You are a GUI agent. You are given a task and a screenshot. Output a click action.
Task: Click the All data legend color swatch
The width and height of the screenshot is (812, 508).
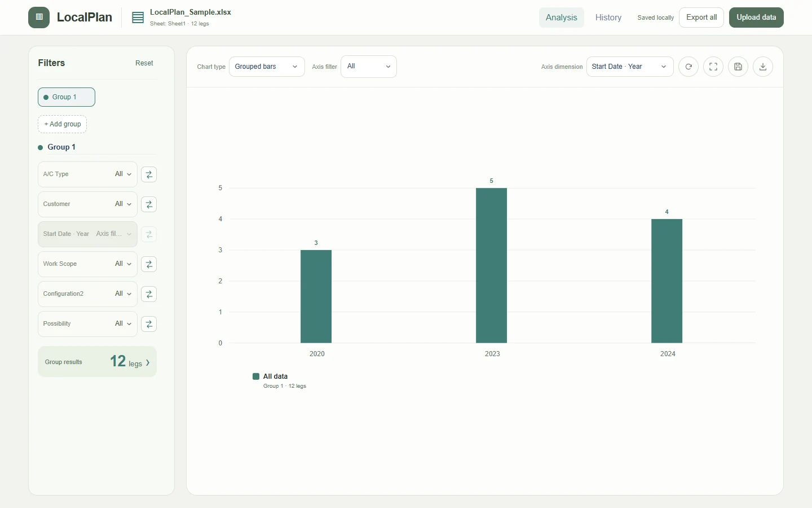coord(256,376)
